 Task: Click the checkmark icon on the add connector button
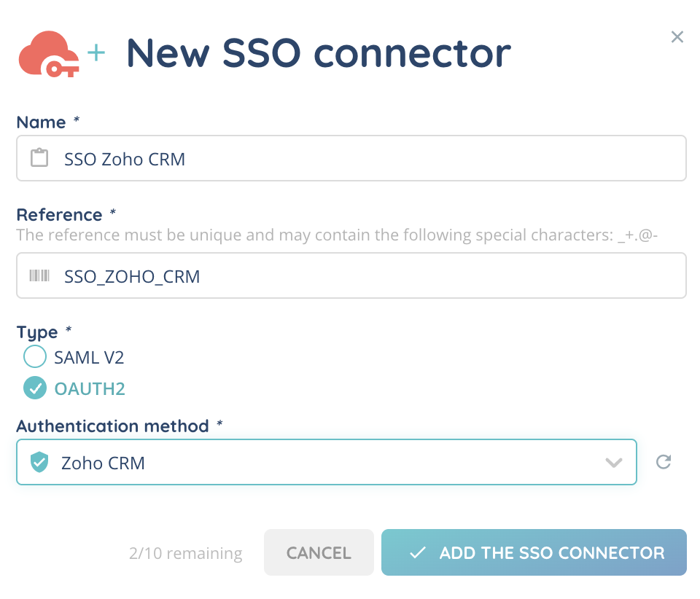pos(418,553)
